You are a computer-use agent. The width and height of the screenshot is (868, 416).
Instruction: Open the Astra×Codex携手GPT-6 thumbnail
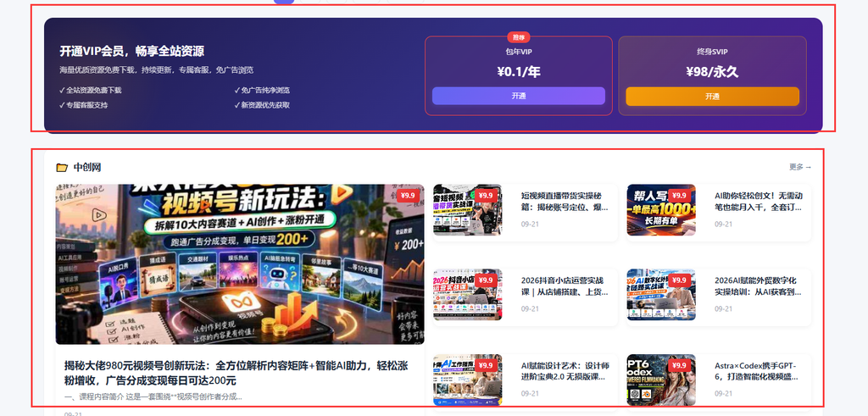[x=661, y=380]
